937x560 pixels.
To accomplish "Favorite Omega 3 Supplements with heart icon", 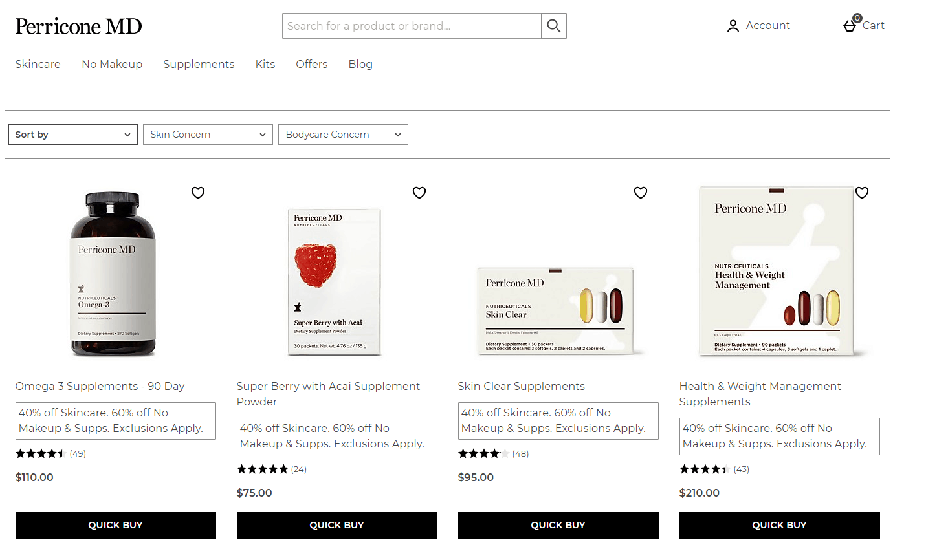I will (x=198, y=193).
